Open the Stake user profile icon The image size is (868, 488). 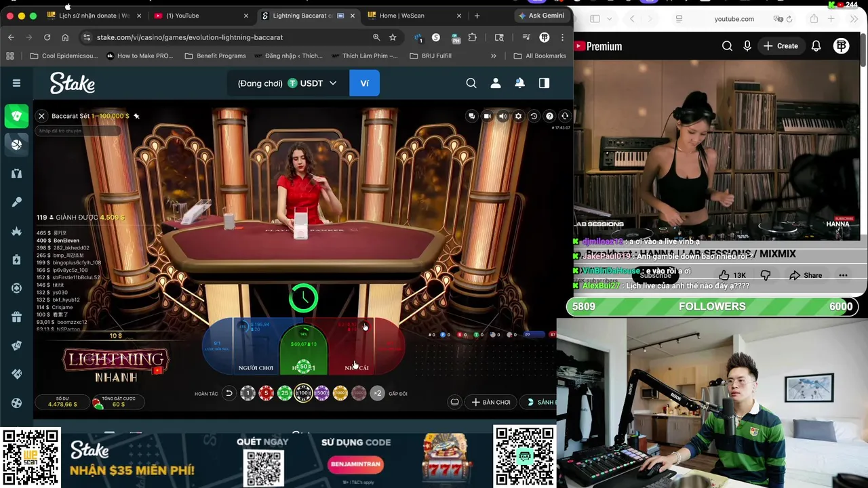pyautogui.click(x=496, y=83)
